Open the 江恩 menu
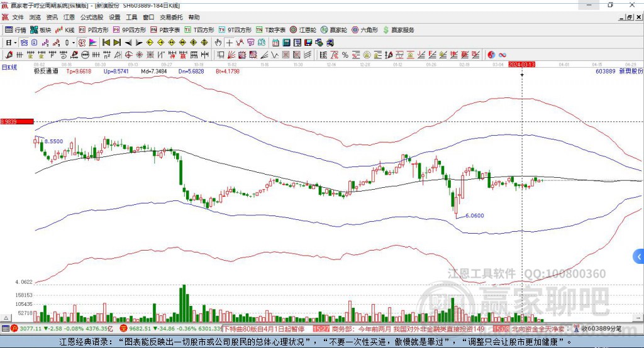This screenshot has height=348, width=644. (x=69, y=17)
